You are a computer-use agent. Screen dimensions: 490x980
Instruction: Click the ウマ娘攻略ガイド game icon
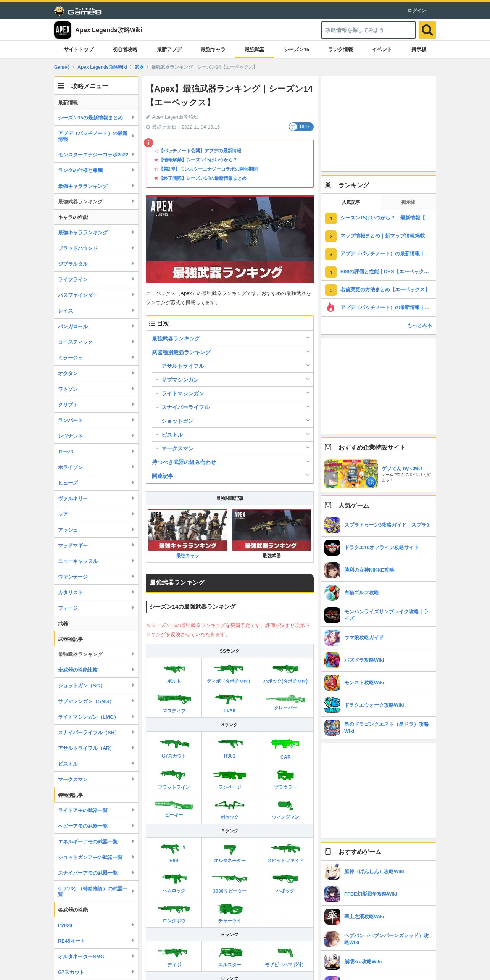(x=332, y=638)
